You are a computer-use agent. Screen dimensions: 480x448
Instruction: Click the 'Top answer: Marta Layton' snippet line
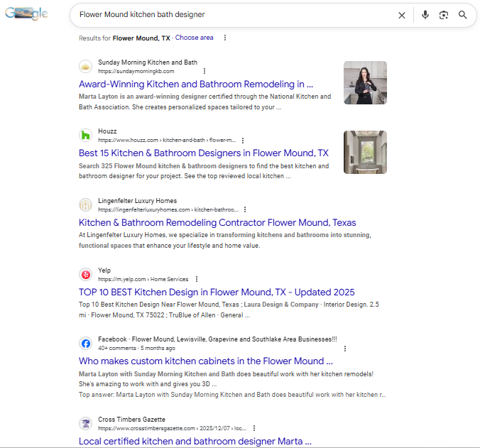pyautogui.click(x=232, y=395)
